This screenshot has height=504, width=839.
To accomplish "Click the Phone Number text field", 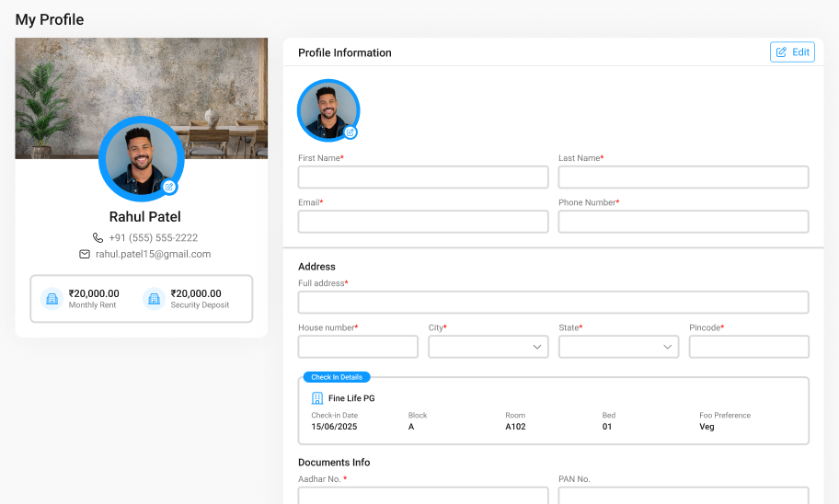I will [x=684, y=222].
